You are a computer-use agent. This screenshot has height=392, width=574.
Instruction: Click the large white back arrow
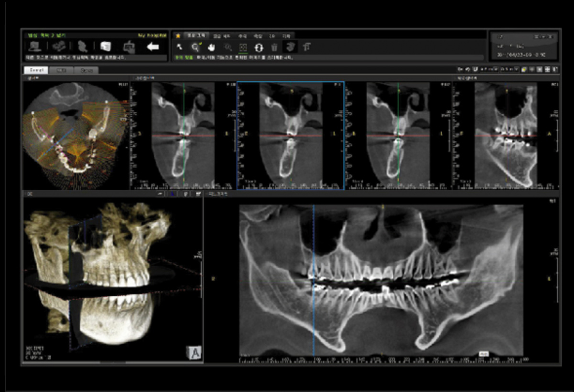[153, 46]
